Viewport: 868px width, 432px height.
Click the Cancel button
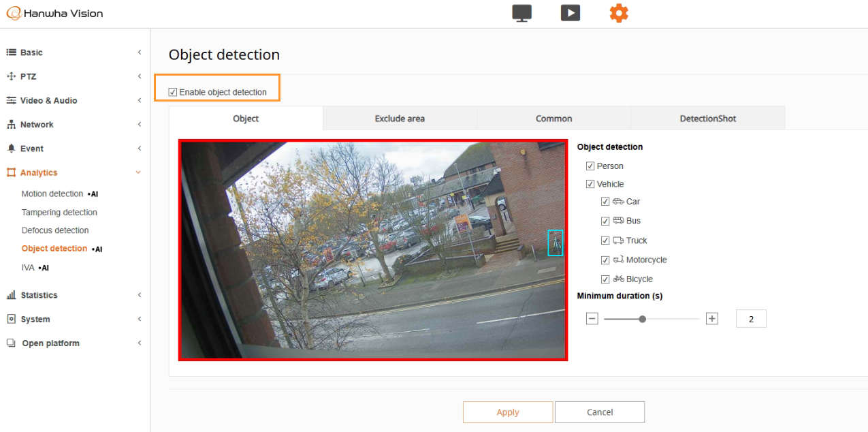pos(600,412)
